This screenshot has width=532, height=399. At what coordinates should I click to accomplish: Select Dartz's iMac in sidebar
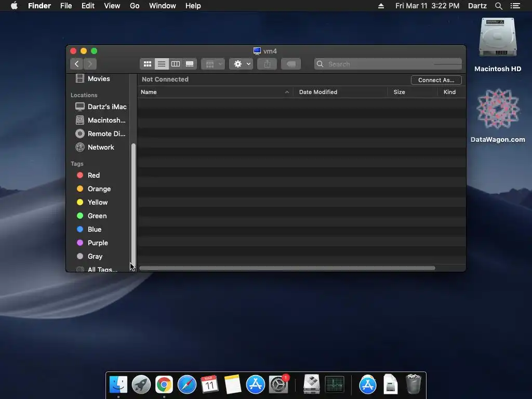[98, 107]
